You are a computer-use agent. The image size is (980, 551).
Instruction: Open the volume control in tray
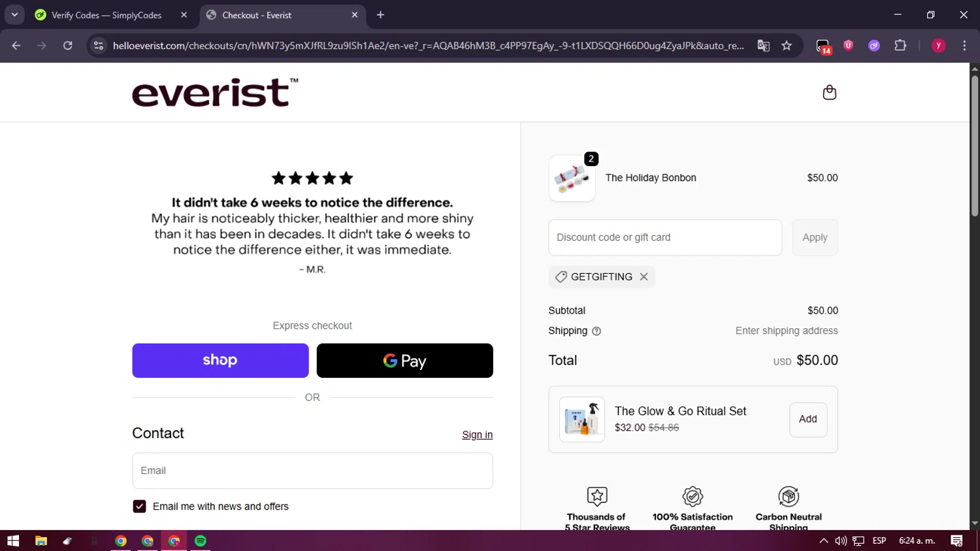point(841,541)
